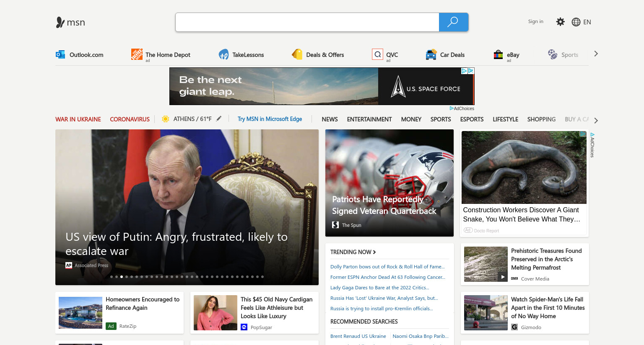Image resolution: width=644 pixels, height=345 pixels.
Task: Click Try MSN in Microsoft Edge link
Action: [x=270, y=119]
